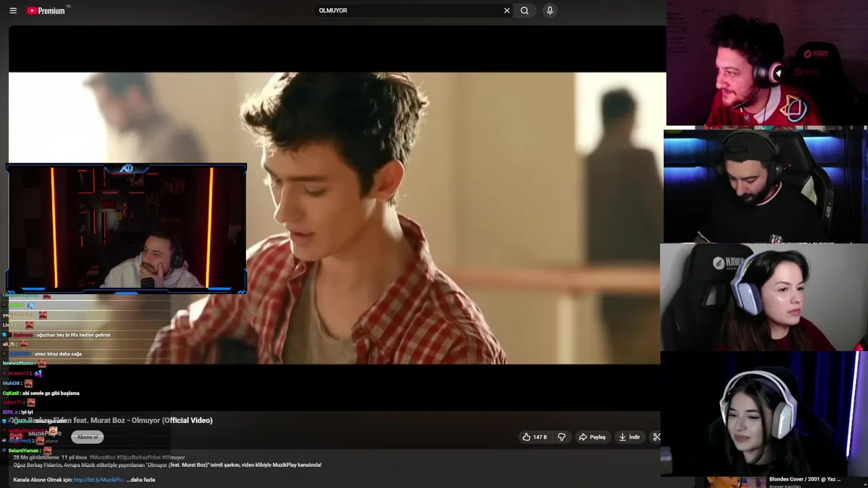Like the video with 147 B thumbs-up
Image resolution: width=868 pixels, height=488 pixels.
tap(535, 437)
